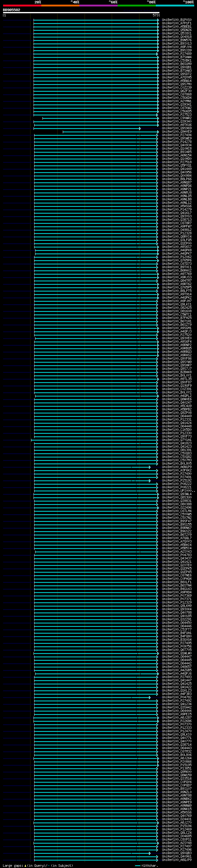197x868 pixels.
Task: Open hit UniRef100_O24401
Action: point(176,819)
